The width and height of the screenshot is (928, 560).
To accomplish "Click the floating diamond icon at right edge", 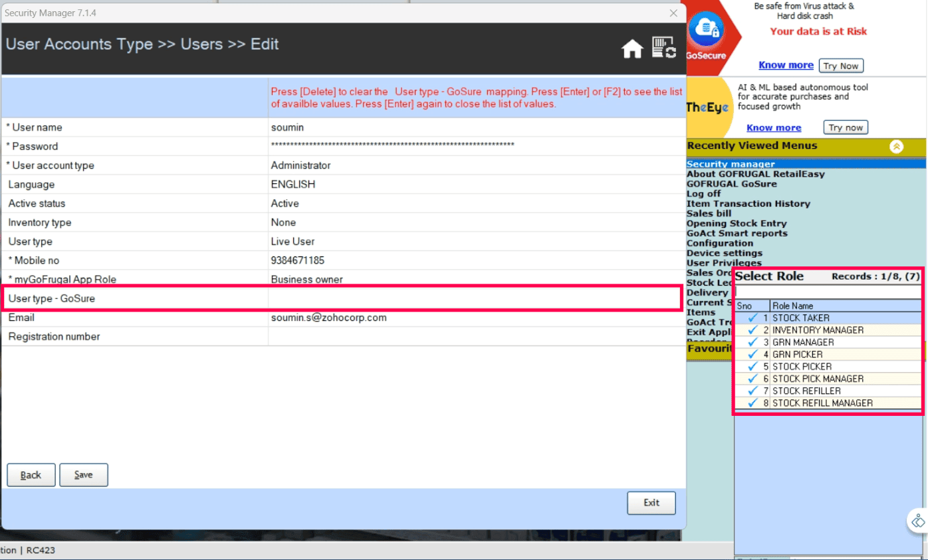I will tap(918, 521).
